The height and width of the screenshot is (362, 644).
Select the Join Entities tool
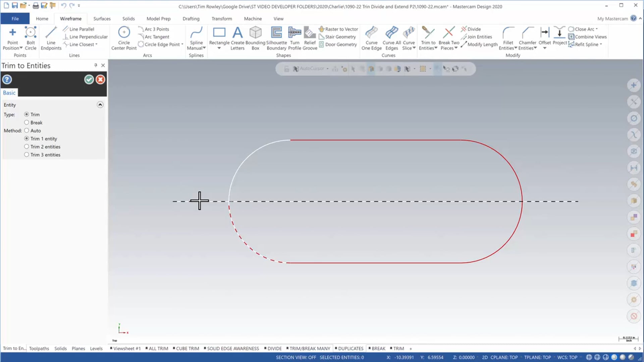point(478,36)
